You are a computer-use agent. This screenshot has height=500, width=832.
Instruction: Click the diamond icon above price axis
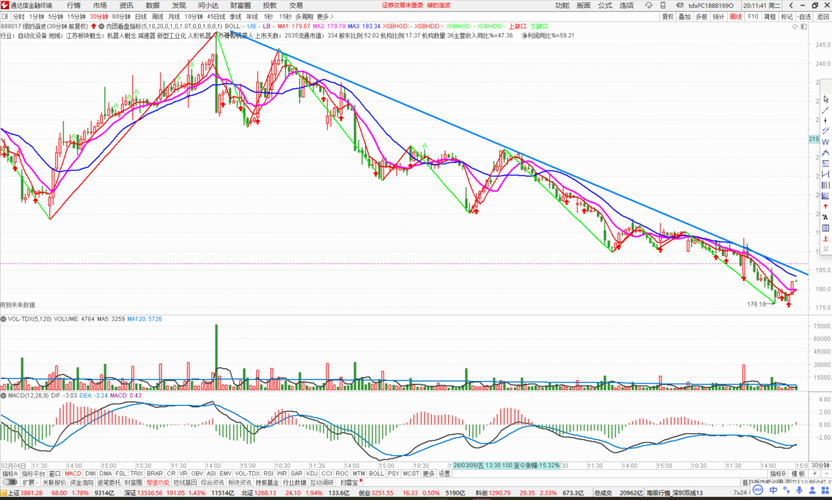click(794, 27)
